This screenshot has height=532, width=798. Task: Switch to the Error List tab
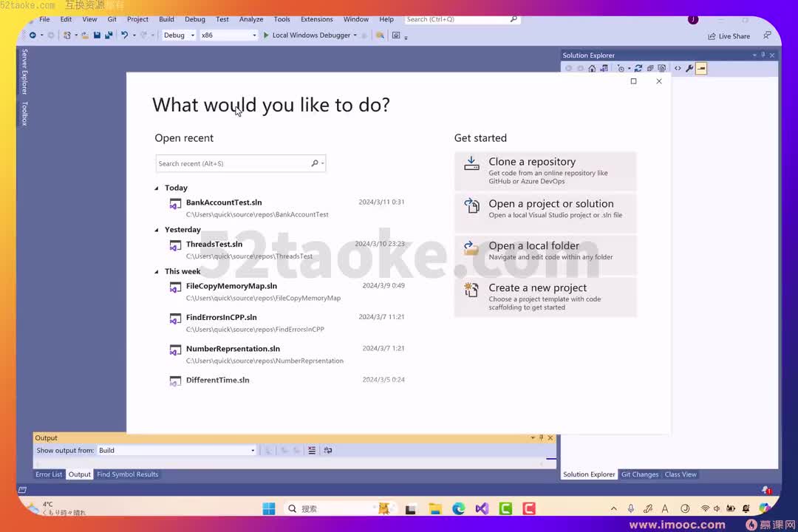49,474
